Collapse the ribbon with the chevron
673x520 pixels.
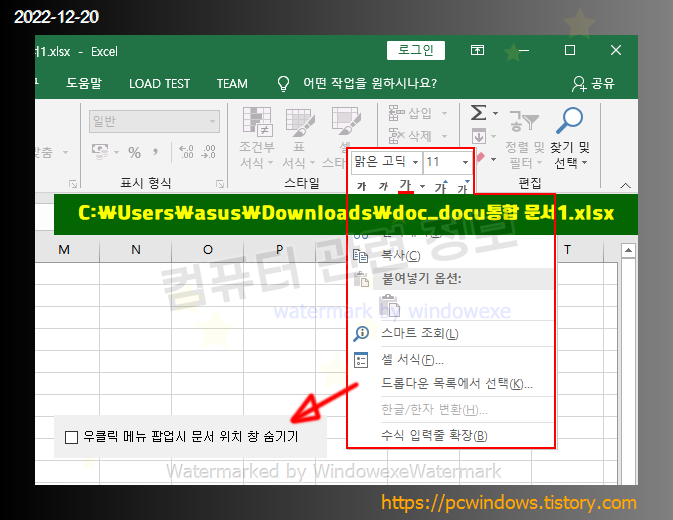625,185
